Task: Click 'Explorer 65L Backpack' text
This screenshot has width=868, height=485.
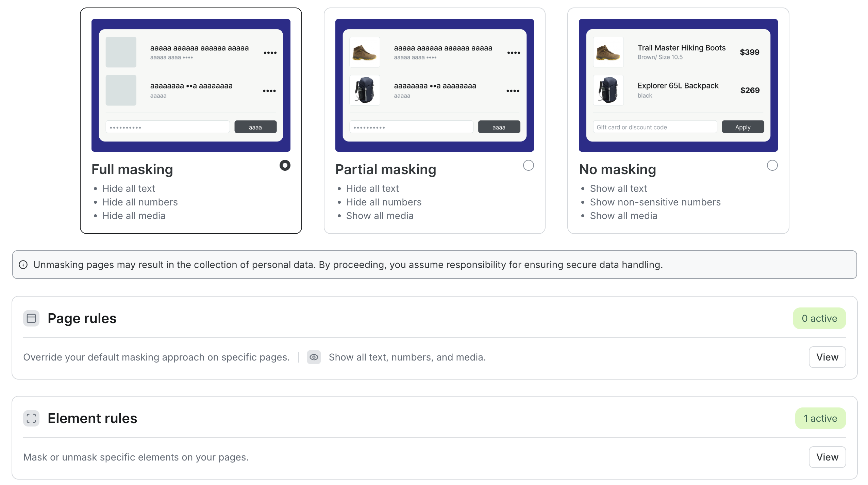Action: [678, 86]
